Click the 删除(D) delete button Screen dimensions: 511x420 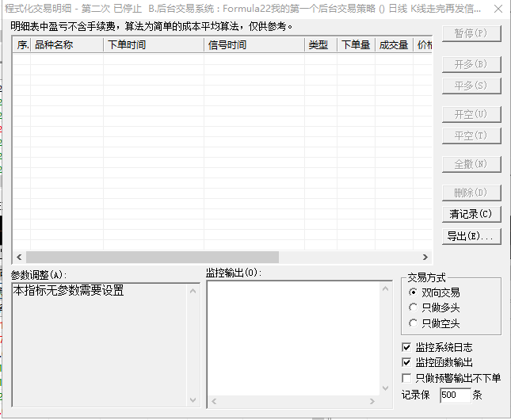[x=471, y=193]
